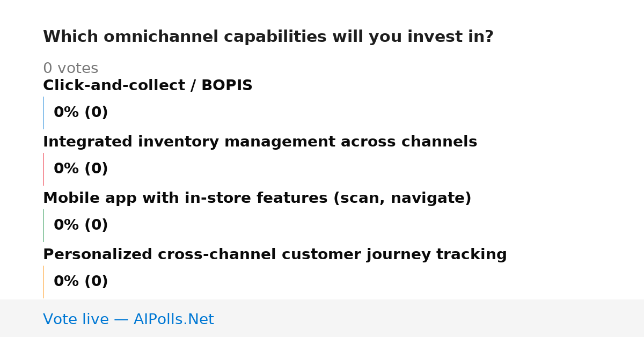The width and height of the screenshot is (644, 337).
Task: Click 0% (0) result under Integrated inventory
Action: 80,169
